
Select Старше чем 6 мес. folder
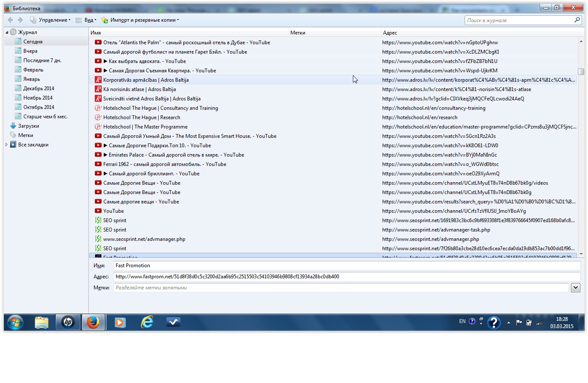tap(45, 117)
